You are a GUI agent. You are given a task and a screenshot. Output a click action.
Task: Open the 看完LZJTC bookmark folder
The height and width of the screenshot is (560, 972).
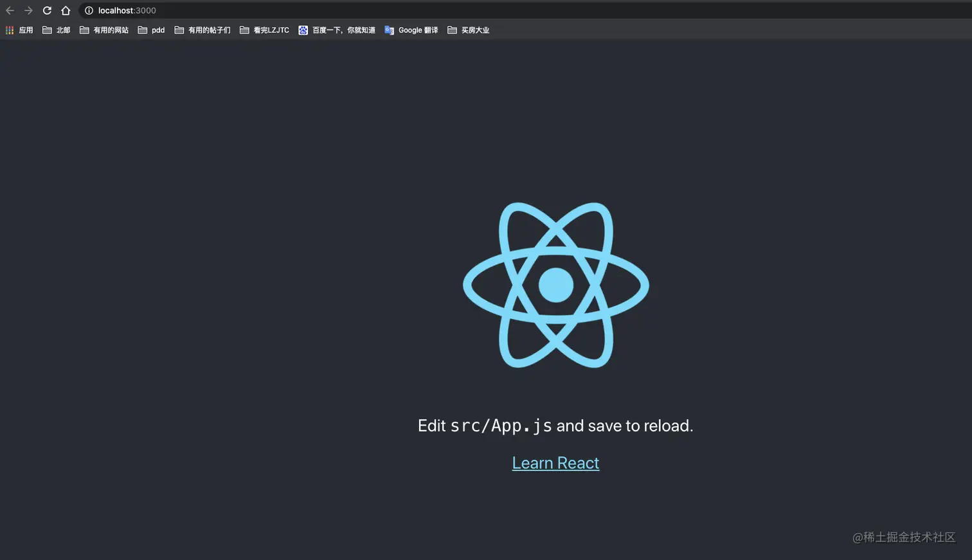point(264,30)
